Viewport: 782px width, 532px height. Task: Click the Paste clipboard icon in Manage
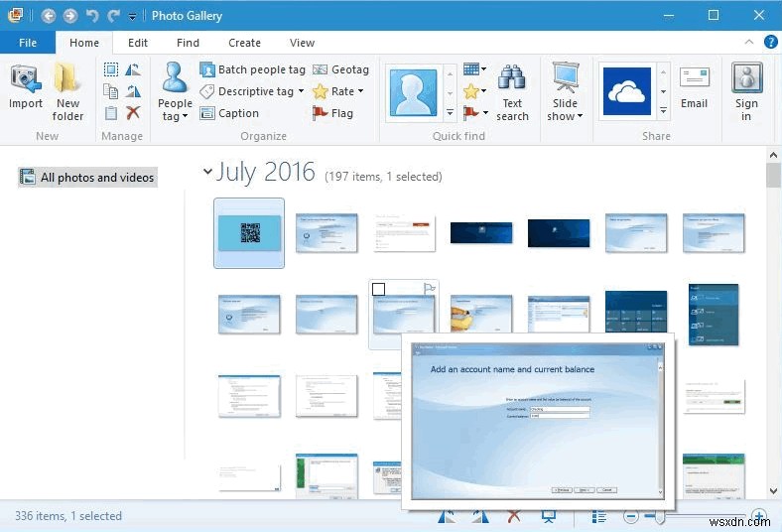[x=111, y=113]
